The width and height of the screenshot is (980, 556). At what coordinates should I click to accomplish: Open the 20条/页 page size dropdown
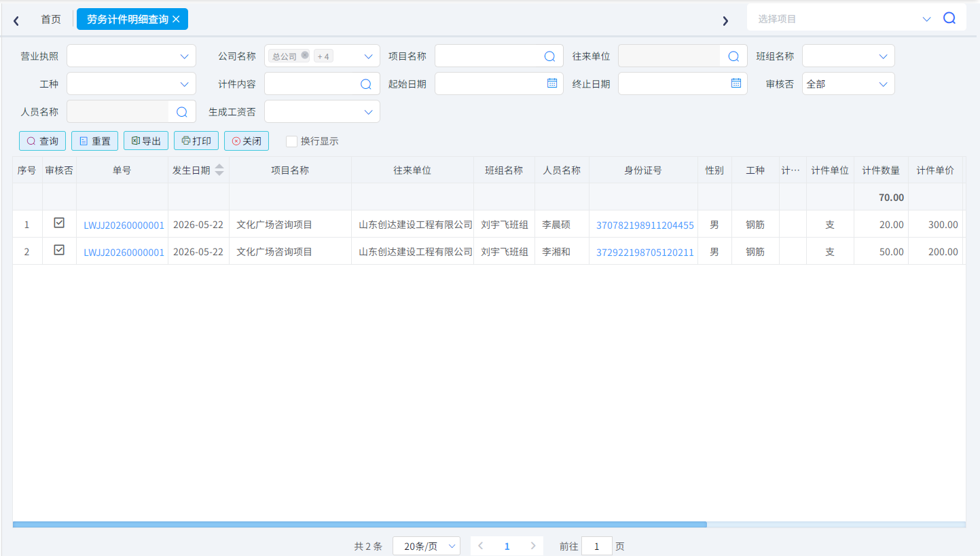pyautogui.click(x=427, y=546)
